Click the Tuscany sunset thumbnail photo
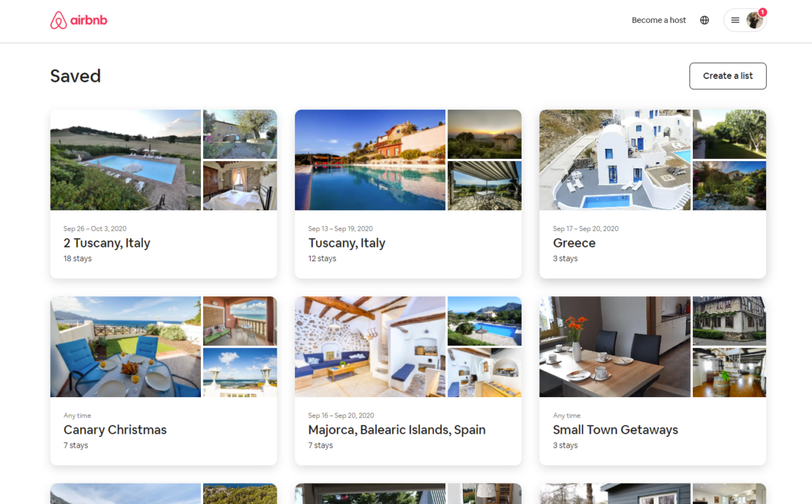This screenshot has width=812, height=504. (x=484, y=134)
